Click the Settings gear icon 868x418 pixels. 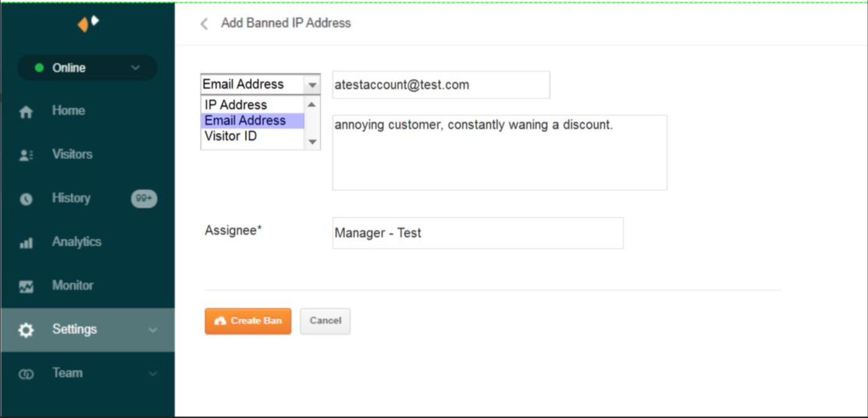[26, 330]
